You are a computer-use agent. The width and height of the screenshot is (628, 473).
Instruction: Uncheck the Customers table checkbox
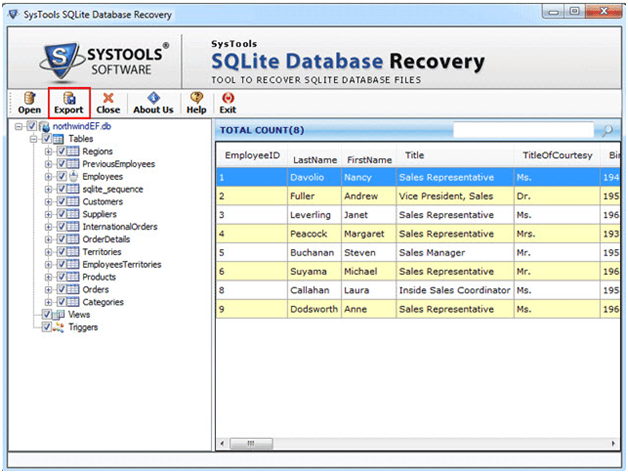62,202
